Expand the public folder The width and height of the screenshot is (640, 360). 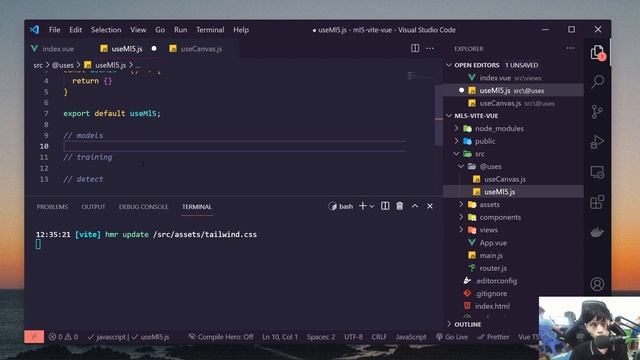tap(456, 141)
